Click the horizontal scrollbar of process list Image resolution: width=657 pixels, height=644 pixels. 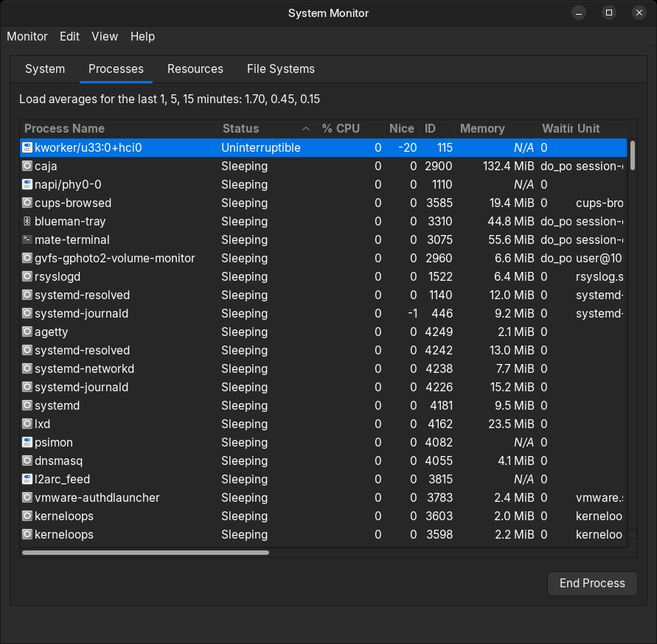click(x=145, y=552)
